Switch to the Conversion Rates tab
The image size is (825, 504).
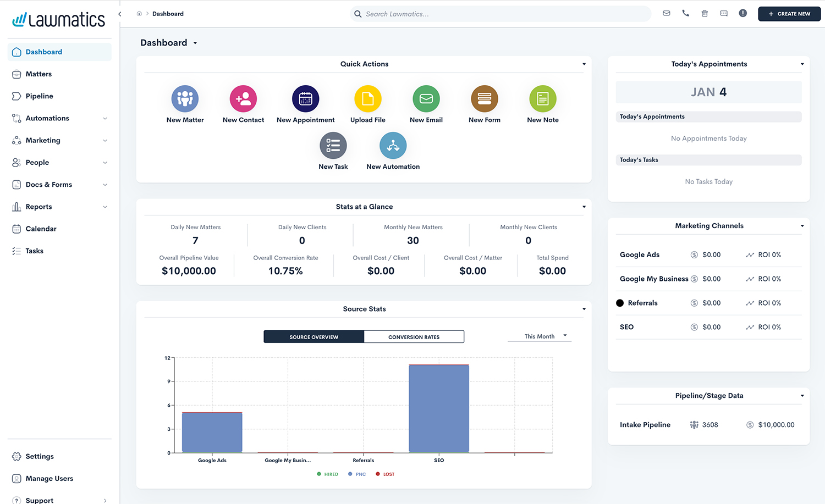pos(414,336)
